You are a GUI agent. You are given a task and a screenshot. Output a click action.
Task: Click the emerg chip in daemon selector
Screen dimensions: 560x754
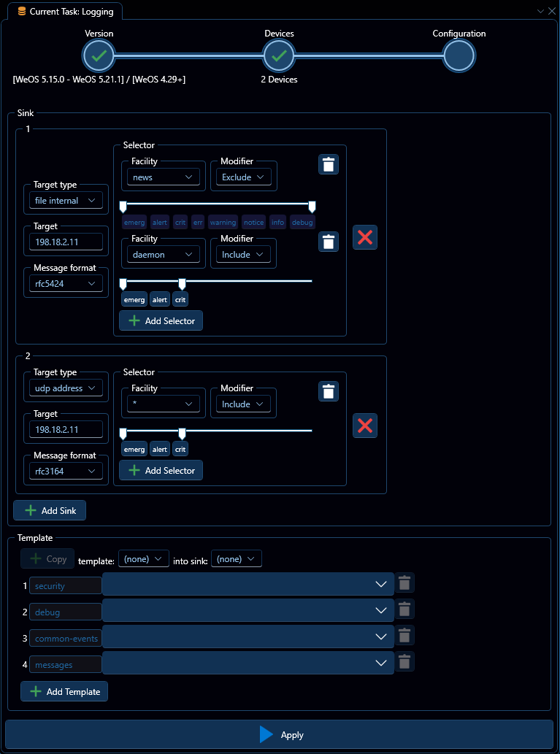tap(134, 299)
